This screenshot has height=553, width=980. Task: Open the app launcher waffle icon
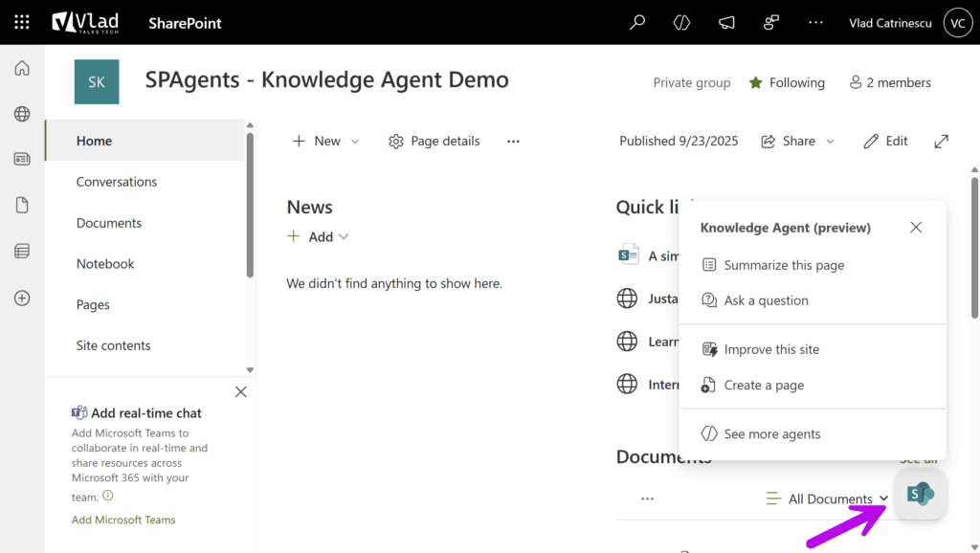tap(21, 22)
